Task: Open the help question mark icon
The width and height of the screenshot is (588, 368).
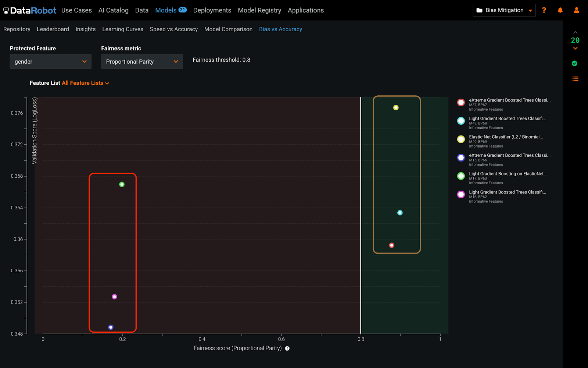Action: (x=544, y=10)
